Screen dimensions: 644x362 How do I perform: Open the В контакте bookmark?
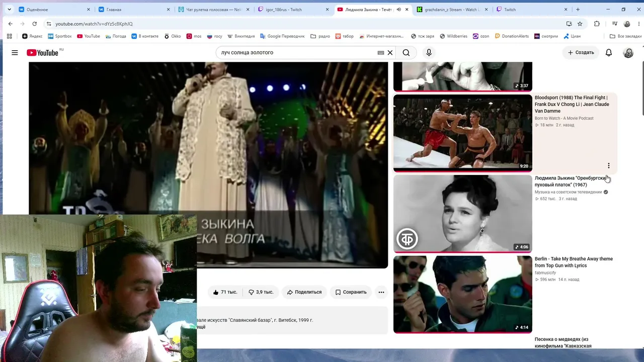[145, 36]
